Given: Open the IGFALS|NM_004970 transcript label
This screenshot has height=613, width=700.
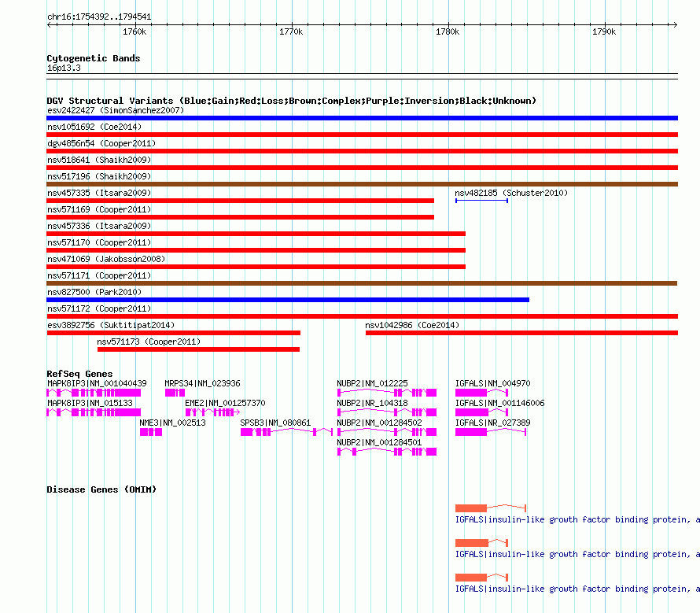Looking at the screenshot, I should (x=492, y=383).
